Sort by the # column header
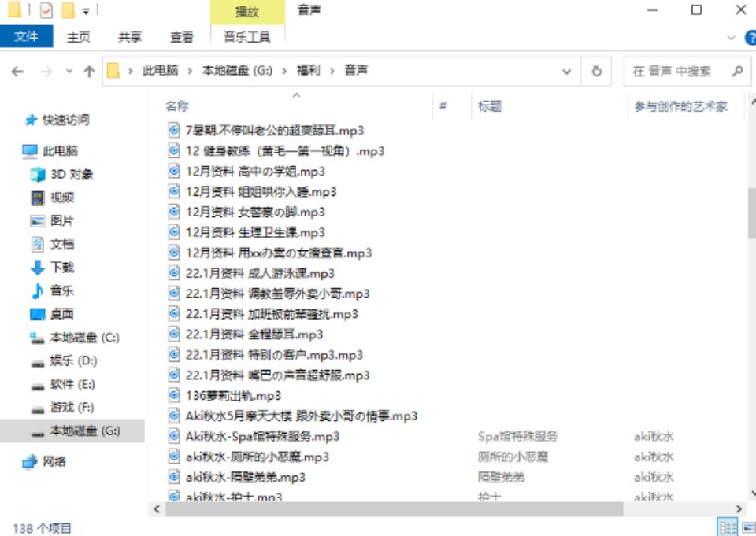The height and width of the screenshot is (536, 756). tap(443, 105)
